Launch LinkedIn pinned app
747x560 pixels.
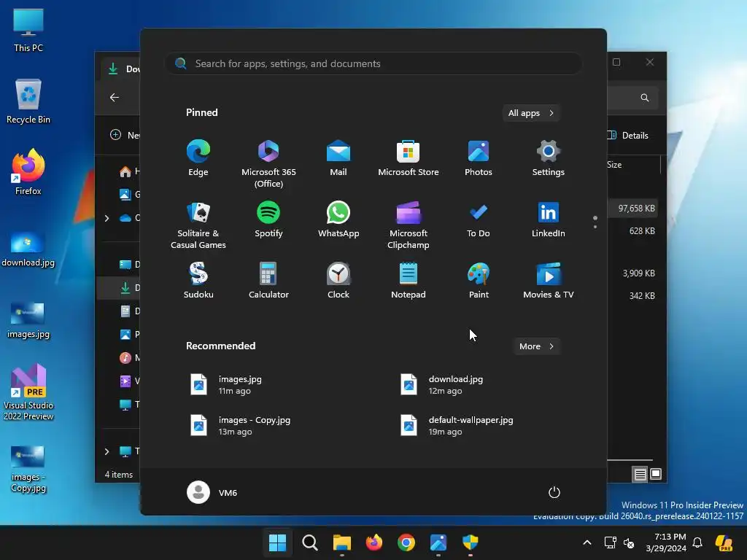549,219
